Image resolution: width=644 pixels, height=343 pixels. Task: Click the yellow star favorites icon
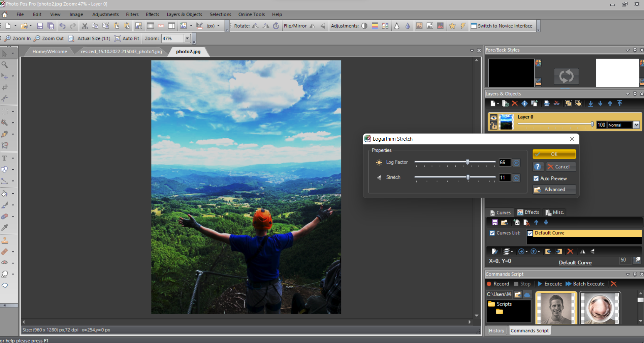[x=452, y=26]
